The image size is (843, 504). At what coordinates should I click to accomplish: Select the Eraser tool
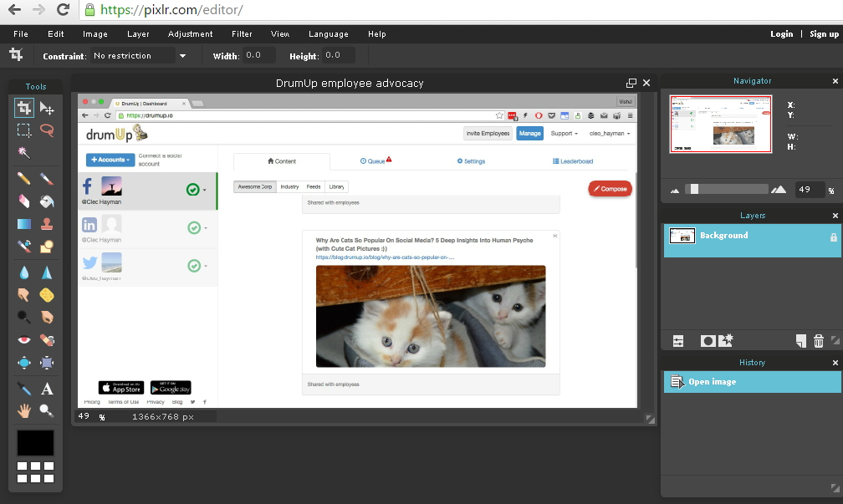[x=23, y=201]
